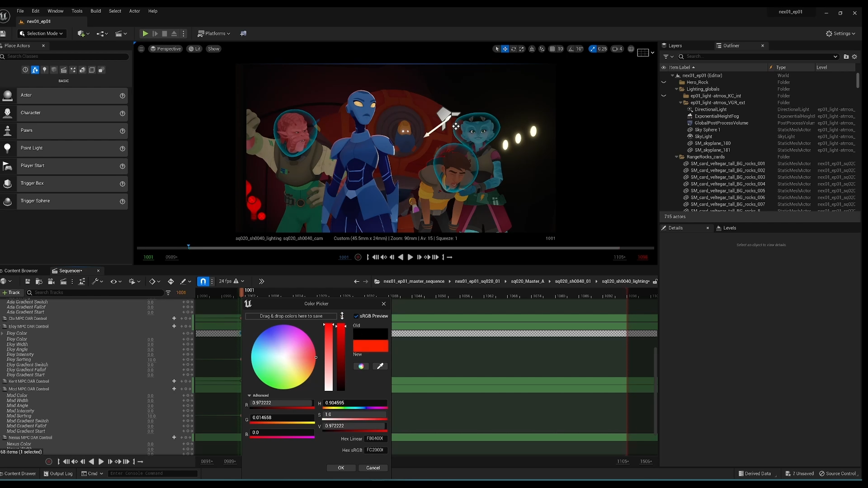Expand the Cmd console type dropdown
Image resolution: width=868 pixels, height=488 pixels.
tap(92, 474)
